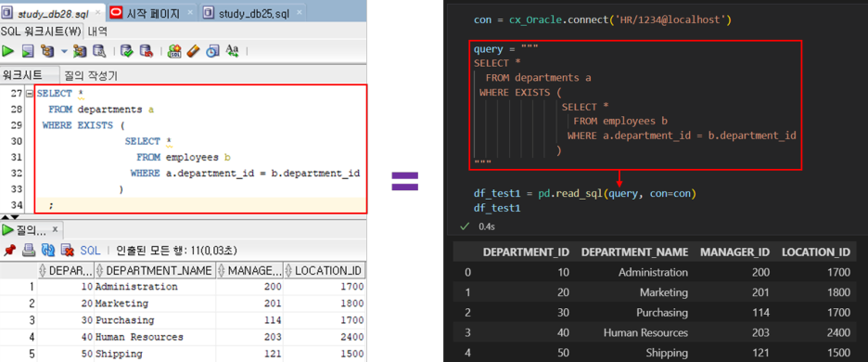868x362 pixels.
Task: Click the Run Script icon in SQL Developer
Action: (x=28, y=51)
